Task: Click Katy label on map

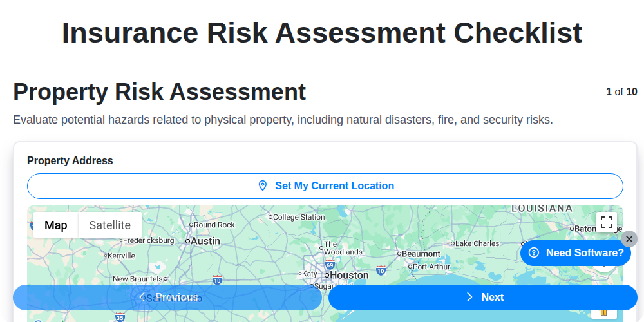Action: 310,274
